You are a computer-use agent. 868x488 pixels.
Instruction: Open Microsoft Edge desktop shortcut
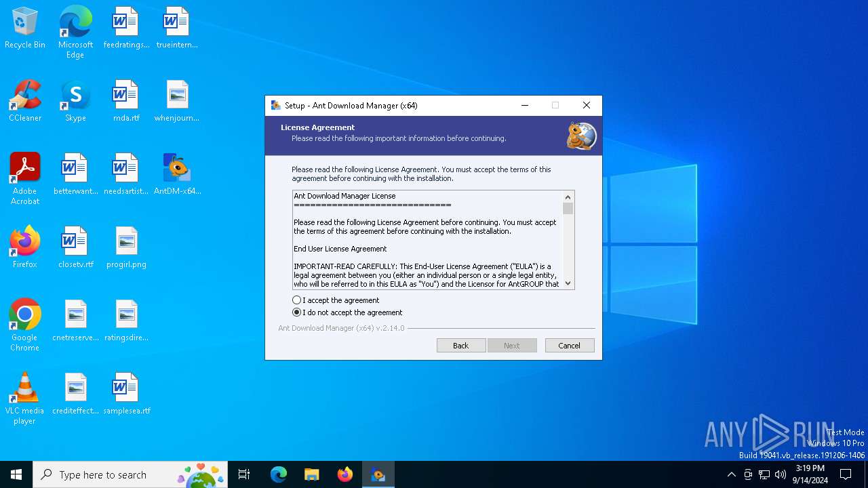point(75,33)
